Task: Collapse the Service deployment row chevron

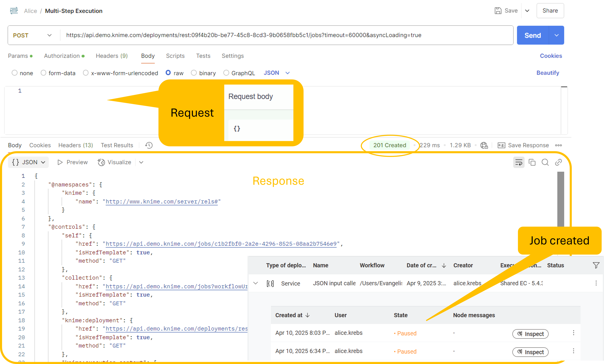Action: (x=255, y=283)
